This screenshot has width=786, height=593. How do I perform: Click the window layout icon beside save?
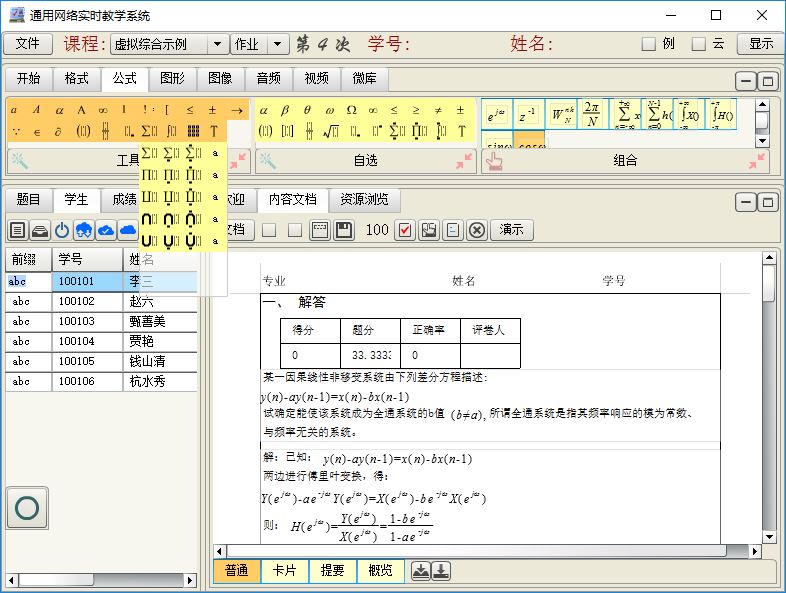(x=320, y=230)
